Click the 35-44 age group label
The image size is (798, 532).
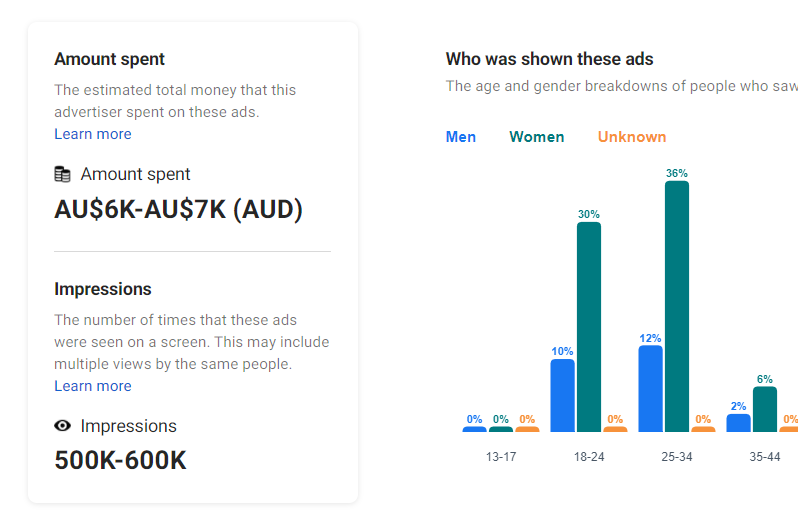(765, 457)
